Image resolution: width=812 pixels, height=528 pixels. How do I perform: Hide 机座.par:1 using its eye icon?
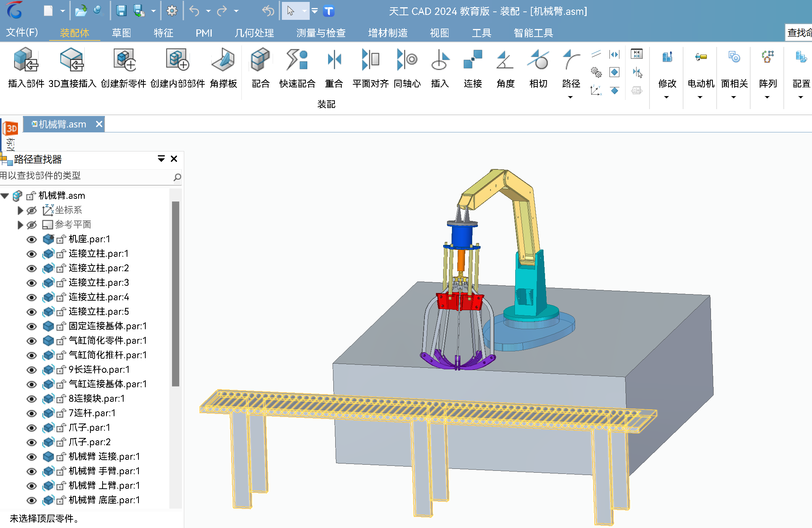pyautogui.click(x=32, y=240)
